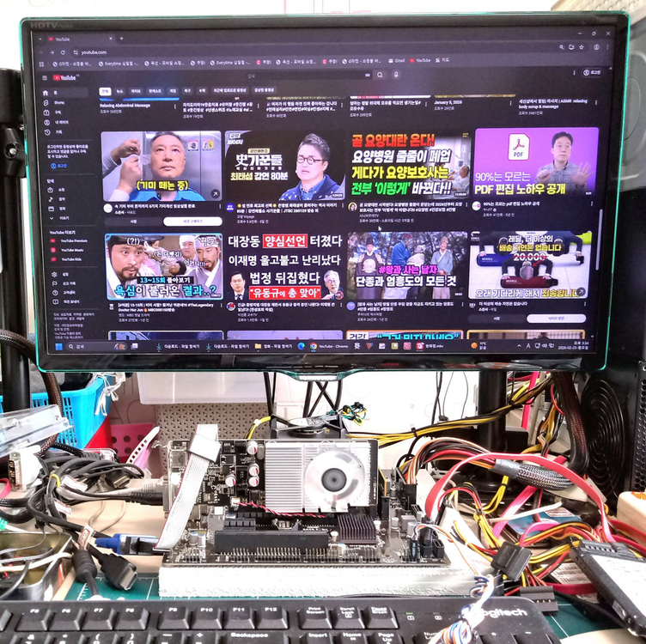This screenshot has height=644, width=646.
Task: Reload the page in Chrome
Action: point(63,52)
